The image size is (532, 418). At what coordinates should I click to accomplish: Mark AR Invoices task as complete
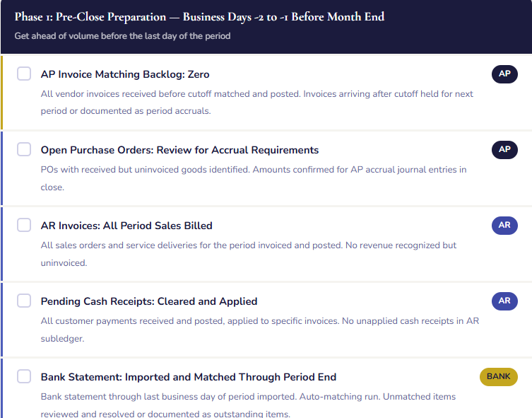point(24,226)
